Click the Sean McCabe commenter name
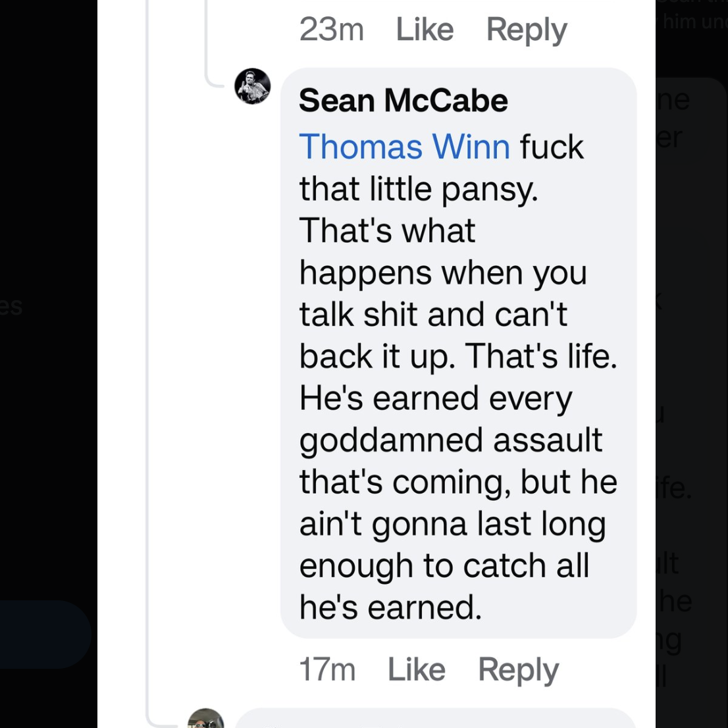Viewport: 728px width, 728px height. [403, 101]
